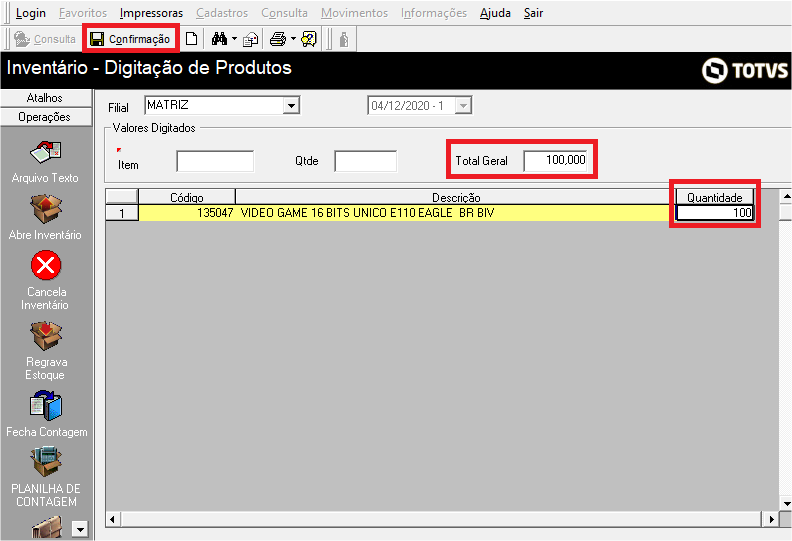This screenshot has width=792, height=541.
Task: Click code cell 135047
Action: click(x=187, y=213)
